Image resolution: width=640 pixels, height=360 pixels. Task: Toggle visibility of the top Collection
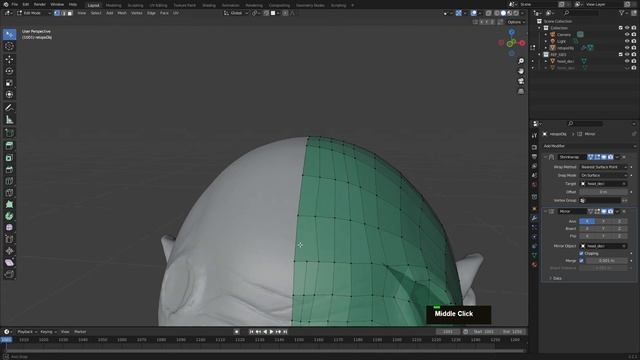coord(627,28)
